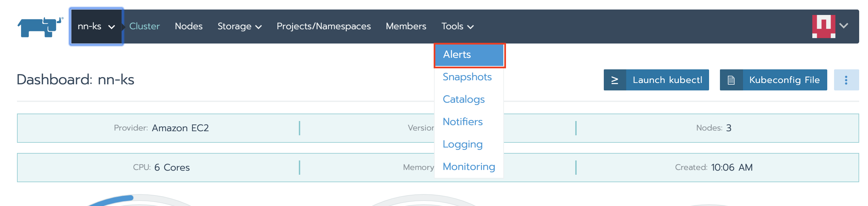Click the Rancher cow logo
The image size is (868, 206).
point(40,27)
